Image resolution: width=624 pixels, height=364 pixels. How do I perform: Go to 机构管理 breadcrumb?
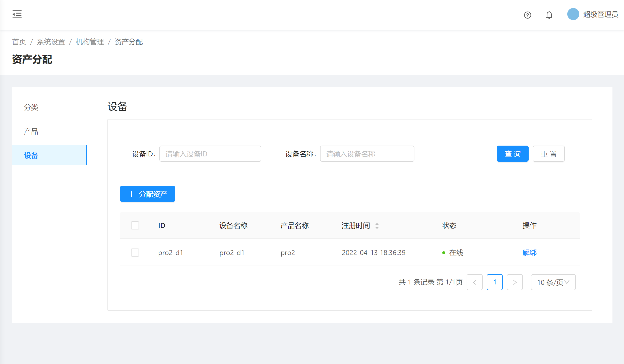[x=90, y=42]
